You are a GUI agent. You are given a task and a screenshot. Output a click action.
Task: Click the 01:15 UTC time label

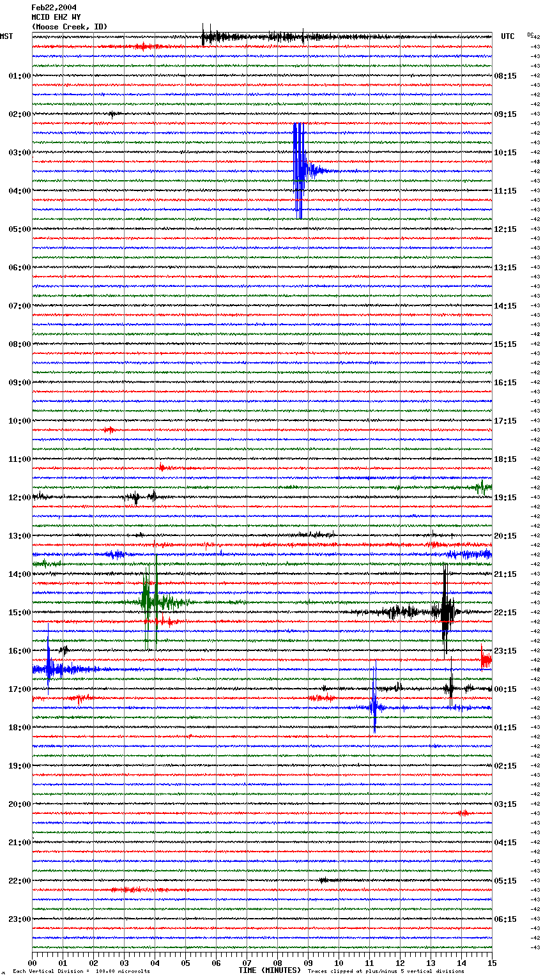505,728
